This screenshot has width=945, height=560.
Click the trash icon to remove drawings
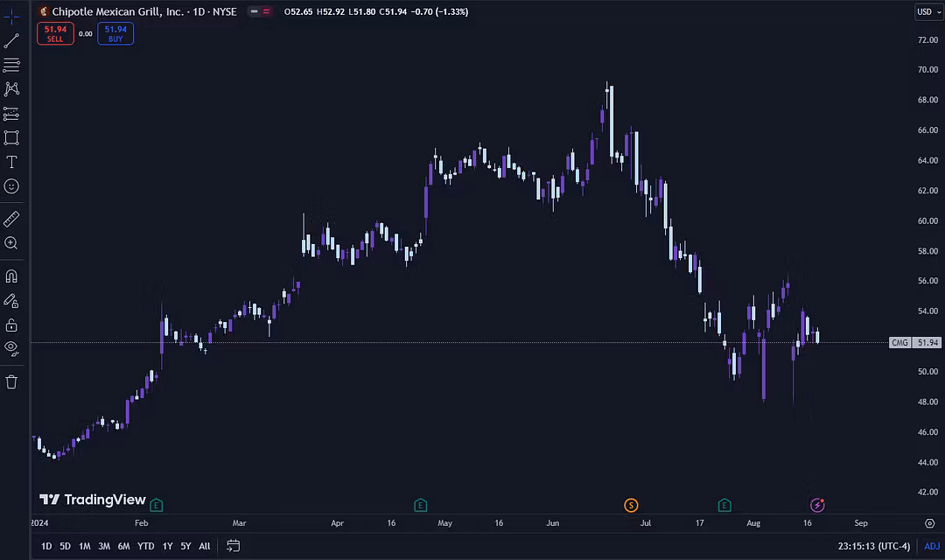click(11, 381)
